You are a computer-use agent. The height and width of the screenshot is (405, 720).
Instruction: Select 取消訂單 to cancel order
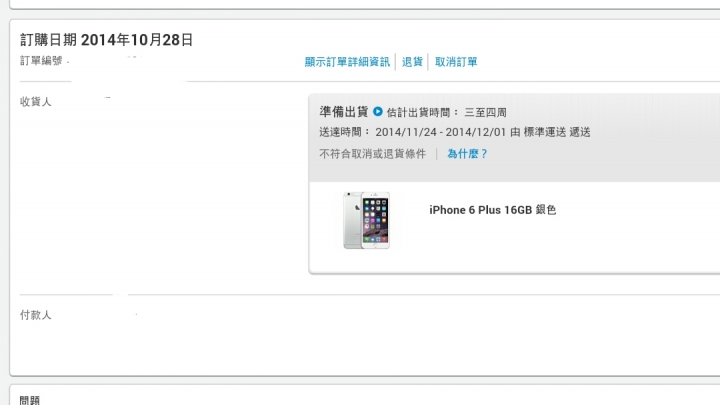[x=456, y=62]
